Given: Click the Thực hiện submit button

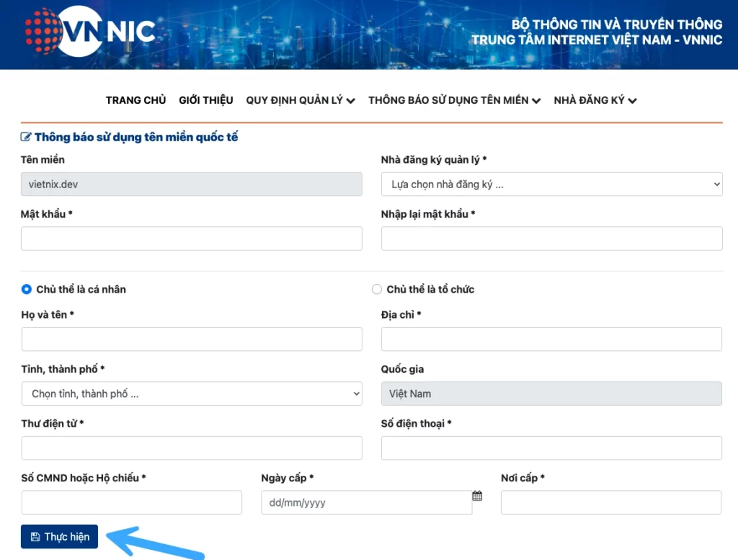Looking at the screenshot, I should click(x=60, y=536).
